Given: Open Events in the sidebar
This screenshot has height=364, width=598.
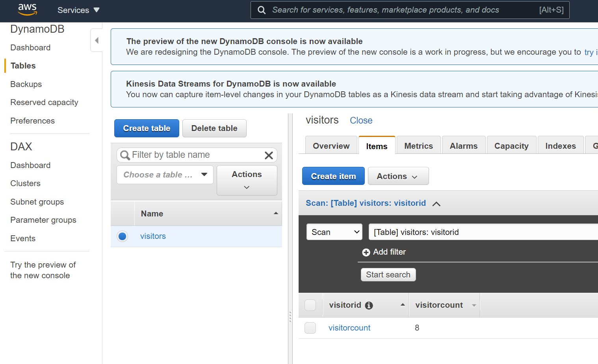Looking at the screenshot, I should tap(23, 238).
